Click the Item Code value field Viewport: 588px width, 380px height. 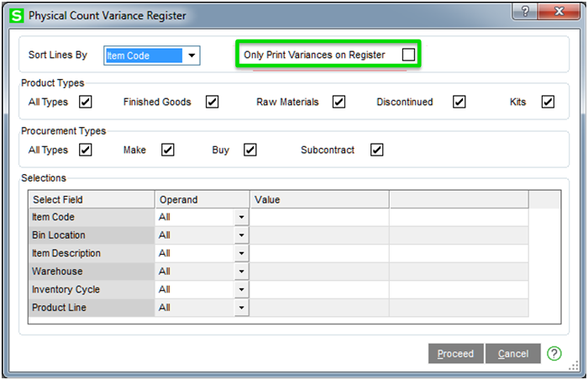[319, 217]
